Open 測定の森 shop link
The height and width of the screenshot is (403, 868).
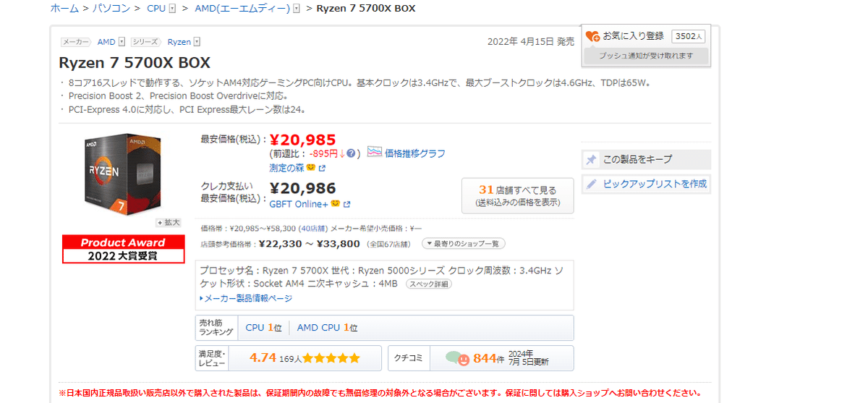286,168
